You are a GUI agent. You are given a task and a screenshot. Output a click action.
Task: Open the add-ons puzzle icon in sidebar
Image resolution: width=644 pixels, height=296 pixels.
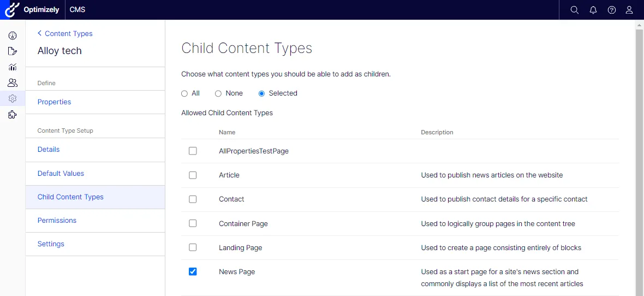click(x=13, y=115)
